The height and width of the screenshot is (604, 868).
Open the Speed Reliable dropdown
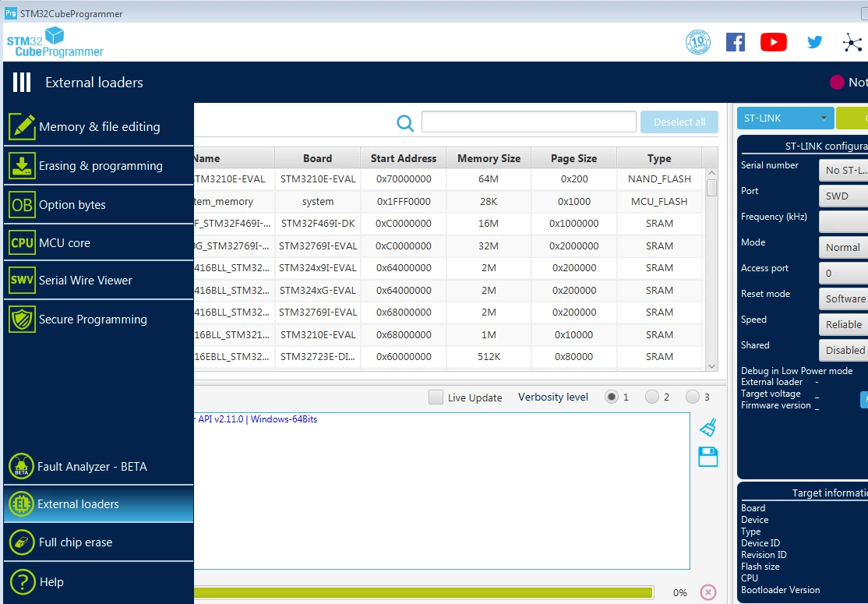pos(843,324)
